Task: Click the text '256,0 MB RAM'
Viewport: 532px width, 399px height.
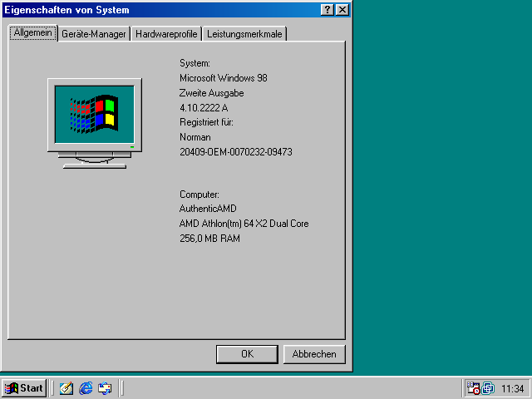Action: tap(209, 239)
